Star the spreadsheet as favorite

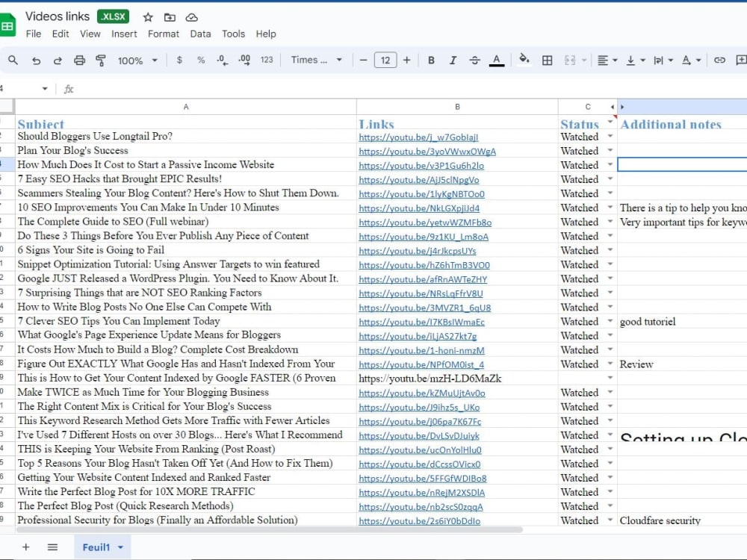tap(147, 16)
